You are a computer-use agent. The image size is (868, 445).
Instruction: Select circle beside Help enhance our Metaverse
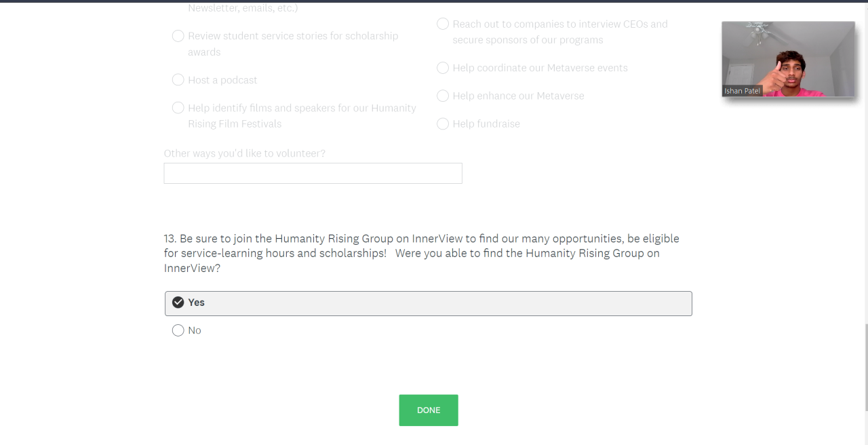pyautogui.click(x=443, y=96)
